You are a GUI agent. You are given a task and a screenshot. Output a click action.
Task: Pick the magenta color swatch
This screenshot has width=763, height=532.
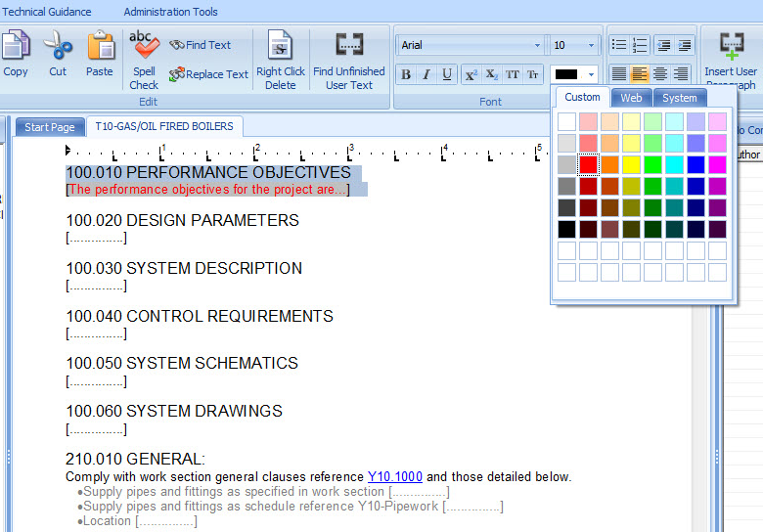(717, 164)
